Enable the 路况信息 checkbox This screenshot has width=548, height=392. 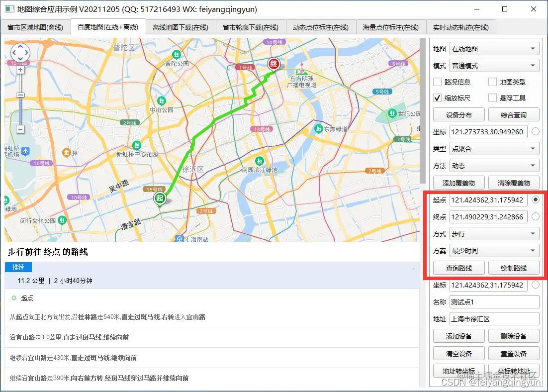(437, 82)
